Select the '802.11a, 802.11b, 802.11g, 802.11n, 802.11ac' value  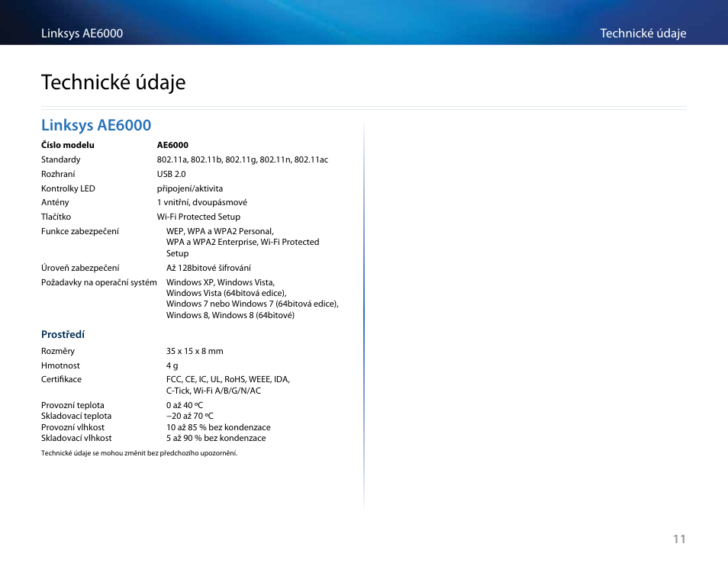243,159
